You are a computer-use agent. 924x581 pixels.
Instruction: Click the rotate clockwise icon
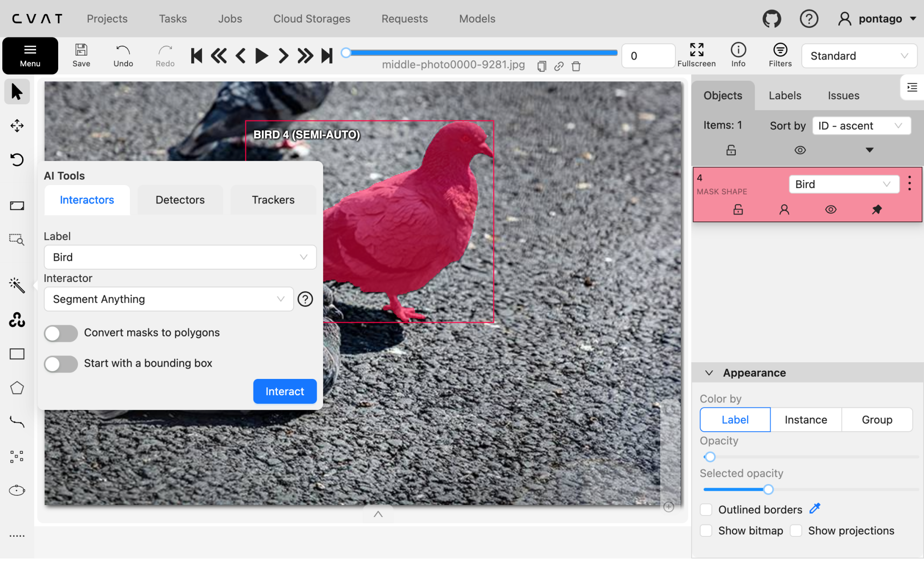(17, 160)
